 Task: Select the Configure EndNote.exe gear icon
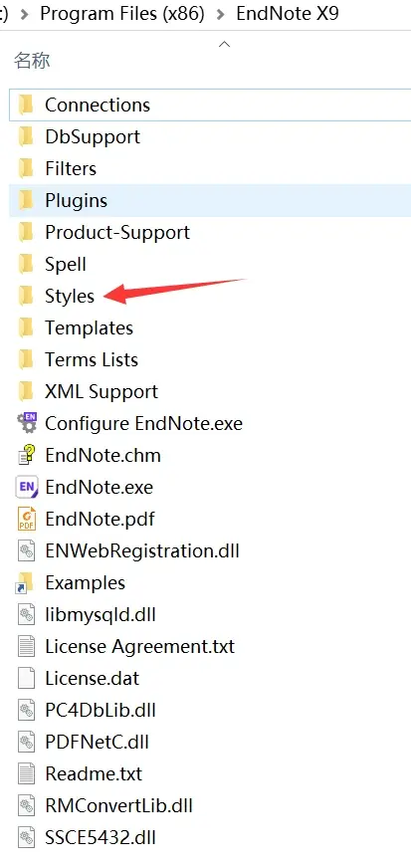point(26,423)
